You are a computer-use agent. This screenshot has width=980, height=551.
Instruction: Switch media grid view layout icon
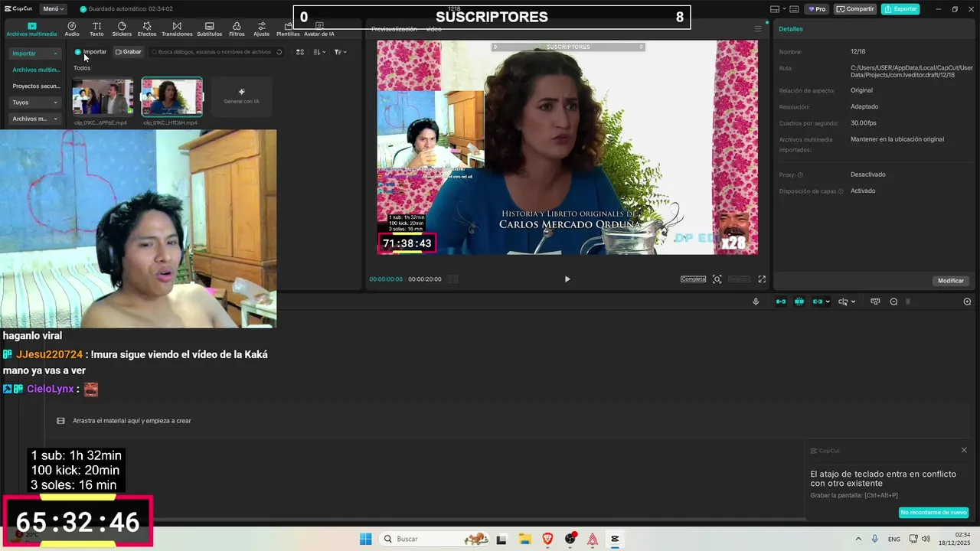point(300,52)
